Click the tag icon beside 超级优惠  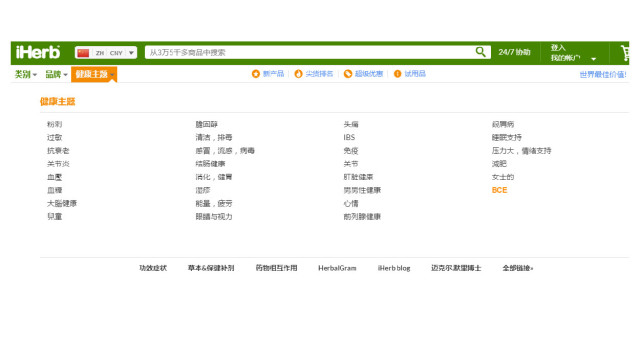pyautogui.click(x=348, y=74)
